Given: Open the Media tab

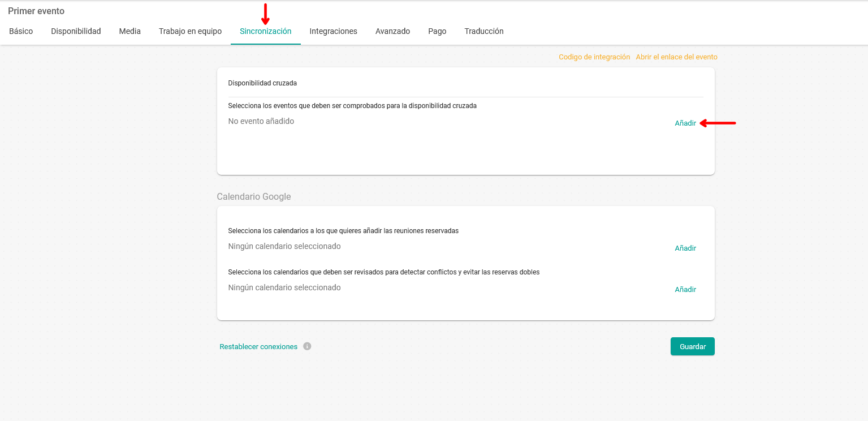Looking at the screenshot, I should (x=129, y=31).
